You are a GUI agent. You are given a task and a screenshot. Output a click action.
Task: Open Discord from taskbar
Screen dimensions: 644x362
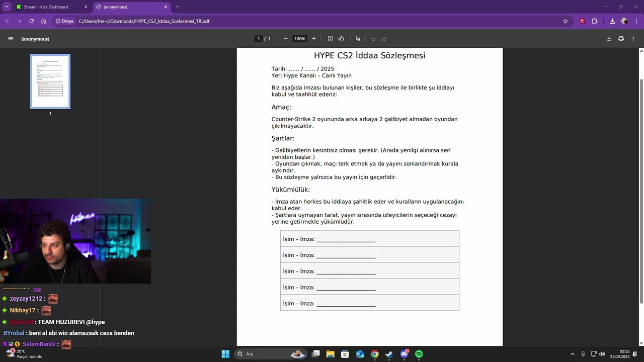point(404,354)
